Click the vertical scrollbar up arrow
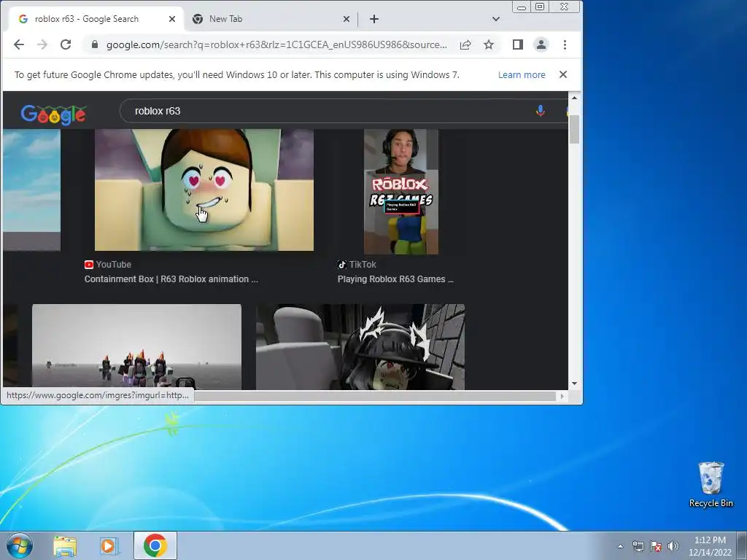 coord(574,98)
